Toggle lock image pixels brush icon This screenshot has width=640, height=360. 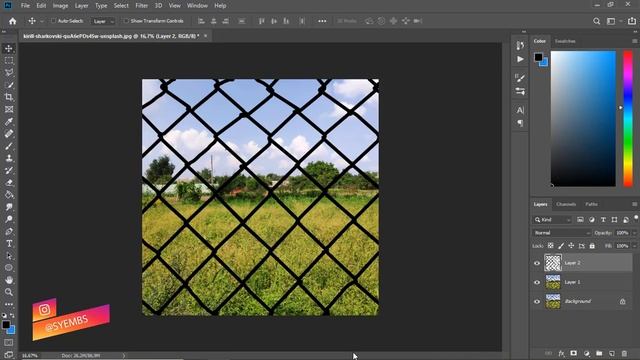[561, 246]
